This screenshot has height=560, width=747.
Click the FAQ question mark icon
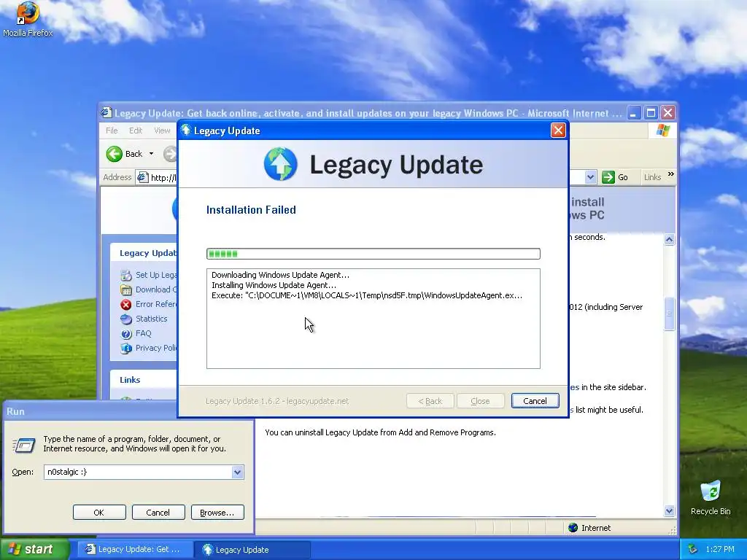coord(125,334)
